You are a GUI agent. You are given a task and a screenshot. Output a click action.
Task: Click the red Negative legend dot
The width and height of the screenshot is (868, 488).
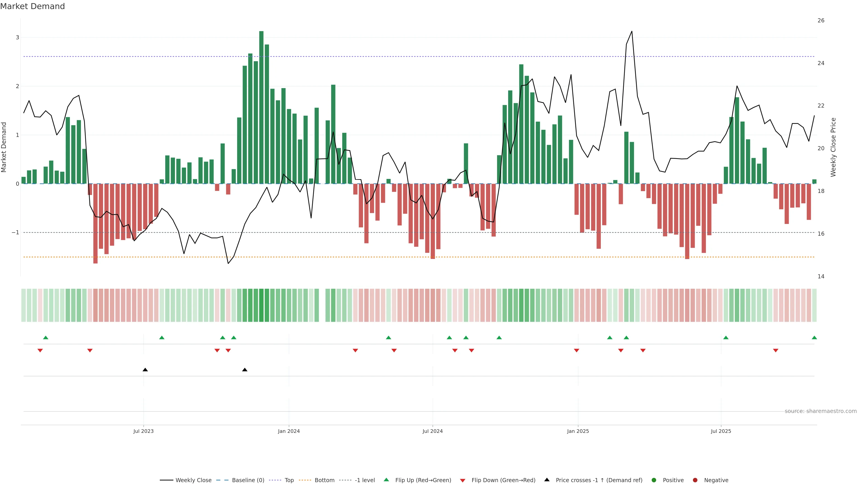tap(695, 480)
